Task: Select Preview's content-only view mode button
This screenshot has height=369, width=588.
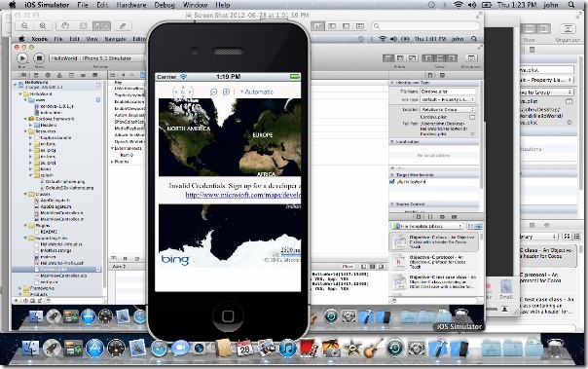Action: [317, 26]
